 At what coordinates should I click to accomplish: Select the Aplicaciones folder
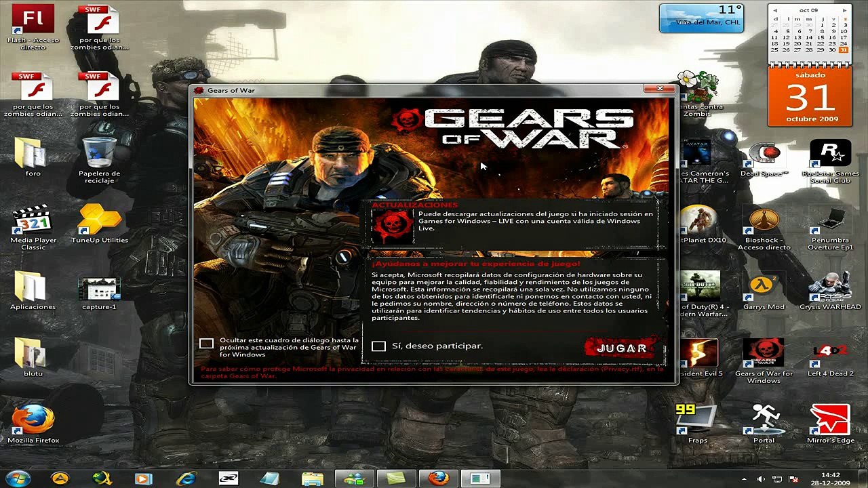[x=33, y=290]
